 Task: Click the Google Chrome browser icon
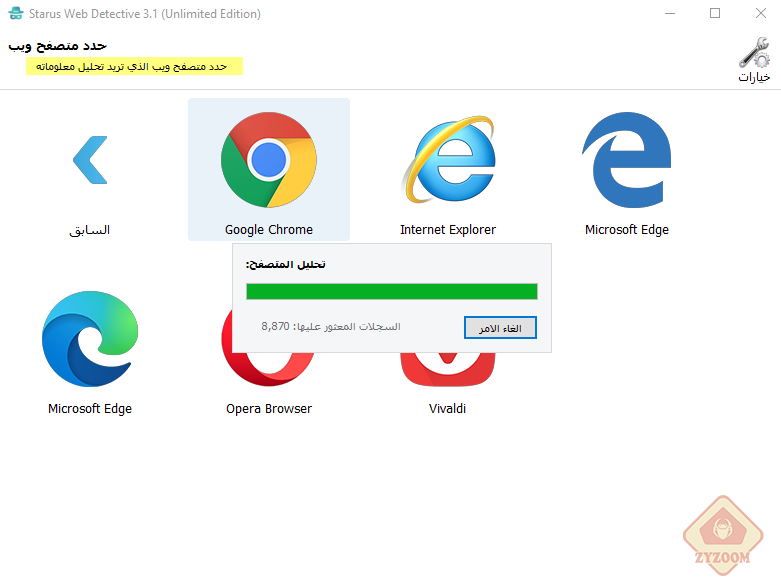(269, 160)
